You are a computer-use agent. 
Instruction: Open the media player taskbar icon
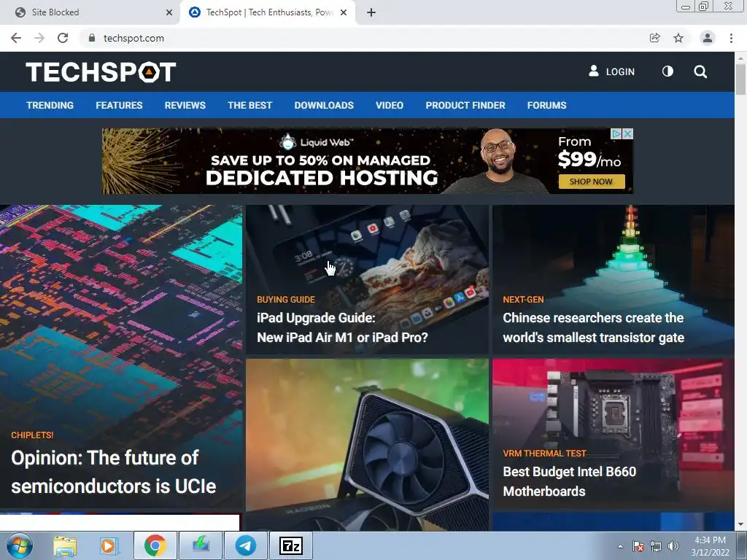pos(109,545)
